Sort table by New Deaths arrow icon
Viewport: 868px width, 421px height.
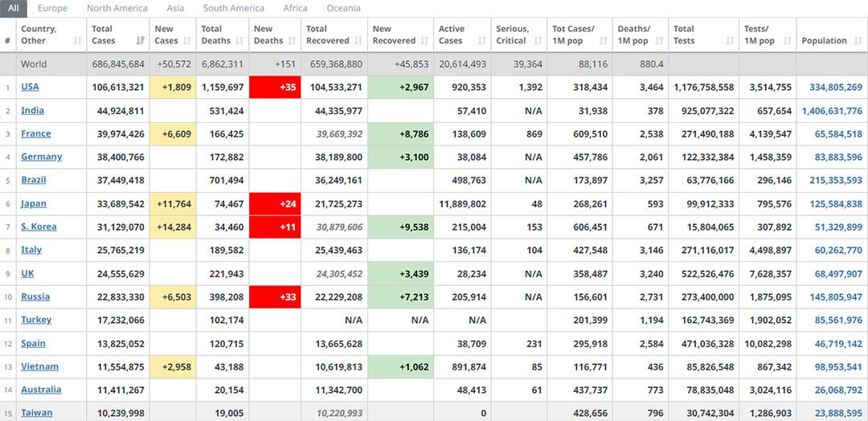point(292,41)
